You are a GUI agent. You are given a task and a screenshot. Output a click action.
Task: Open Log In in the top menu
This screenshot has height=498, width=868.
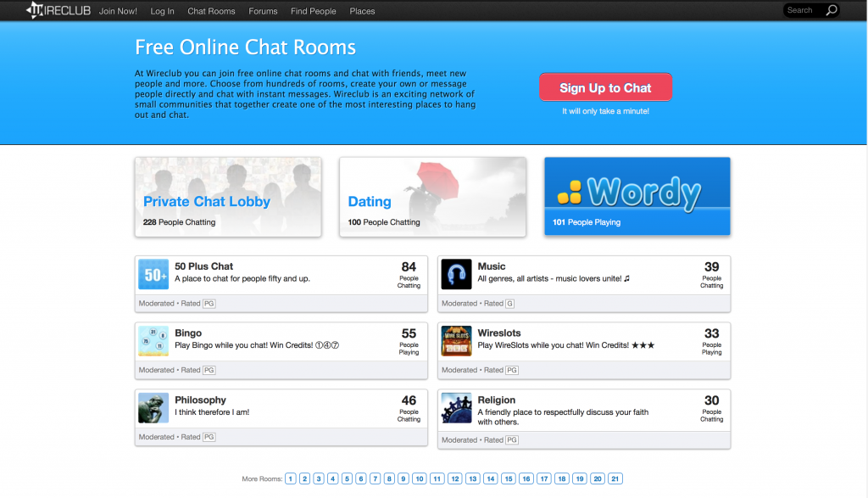point(162,11)
